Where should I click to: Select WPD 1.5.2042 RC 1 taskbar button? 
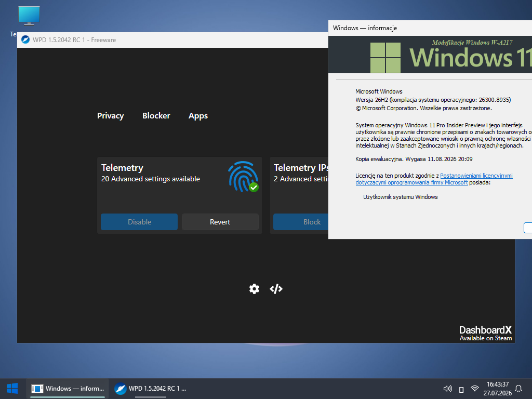coord(150,389)
